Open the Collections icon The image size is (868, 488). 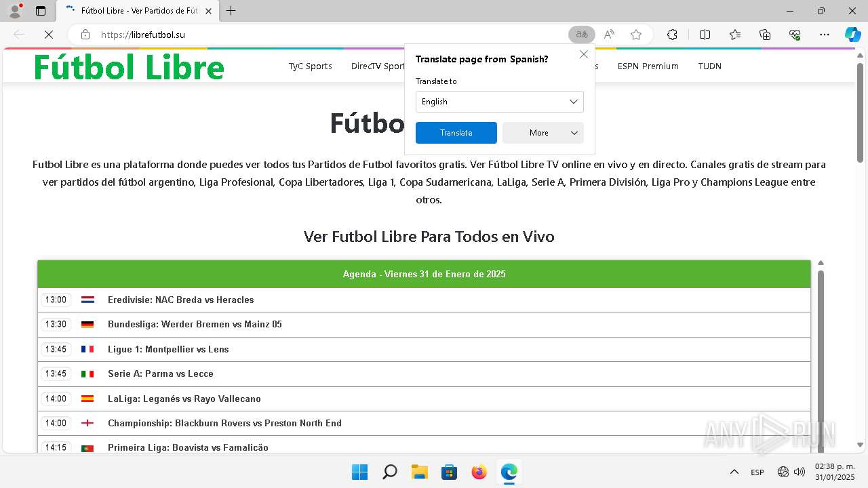click(765, 35)
